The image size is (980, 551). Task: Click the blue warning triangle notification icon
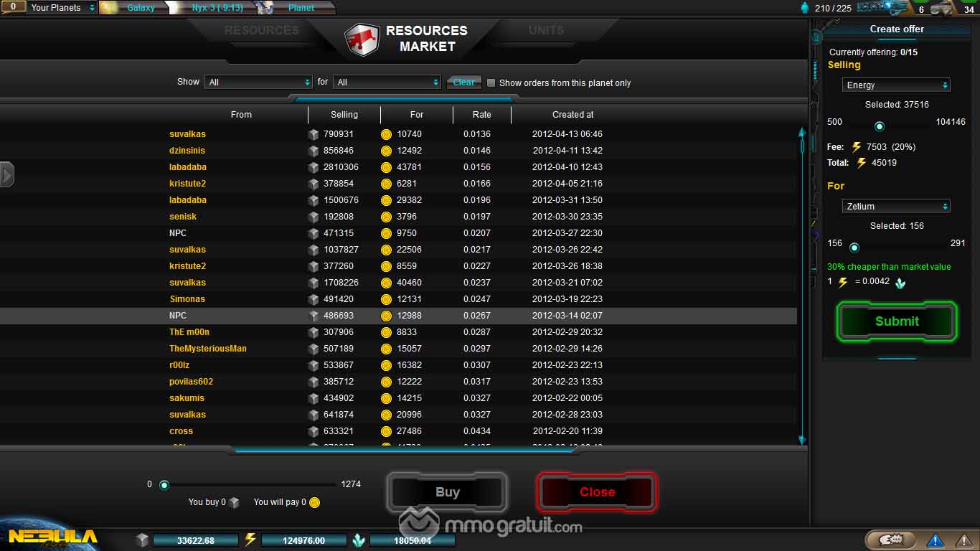click(935, 540)
